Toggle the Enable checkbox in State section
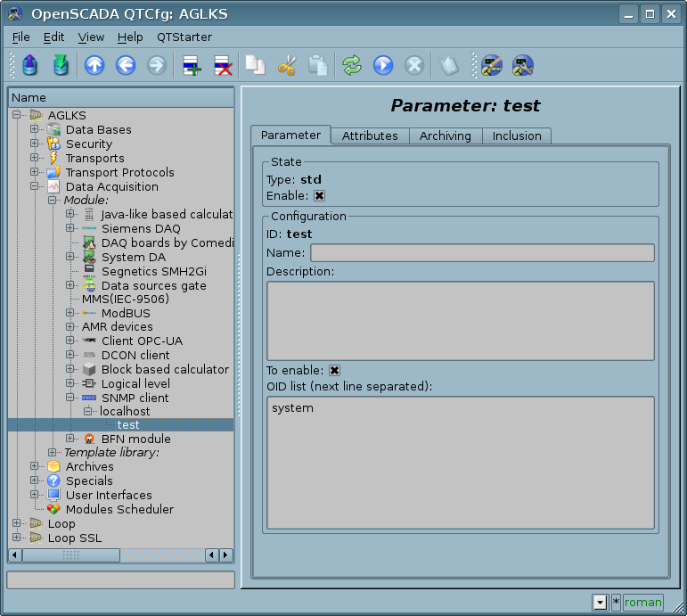Viewport: 687px width, 616px height. coord(319,195)
